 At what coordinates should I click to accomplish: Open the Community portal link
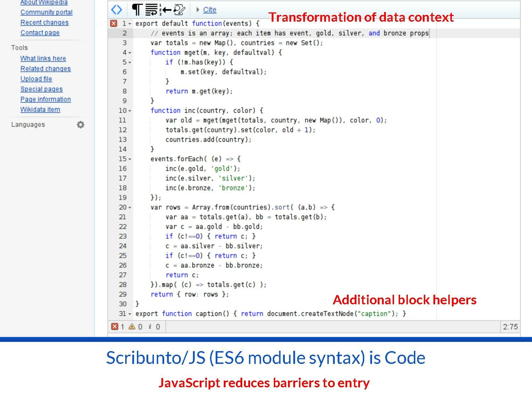(46, 12)
